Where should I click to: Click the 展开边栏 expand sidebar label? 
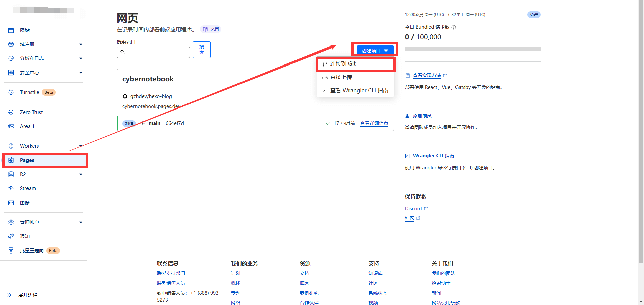(x=28, y=295)
